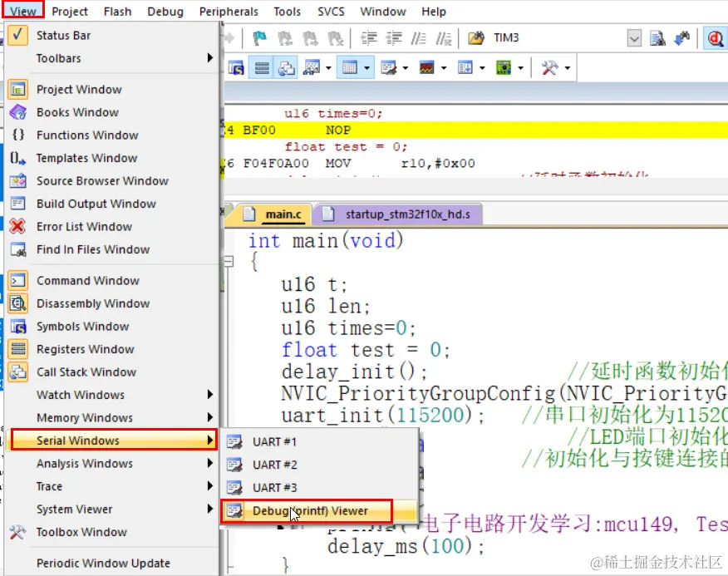Viewport: 728px width, 576px height.
Task: Click the Serial Windows toolbar icon
Action: pos(389,68)
